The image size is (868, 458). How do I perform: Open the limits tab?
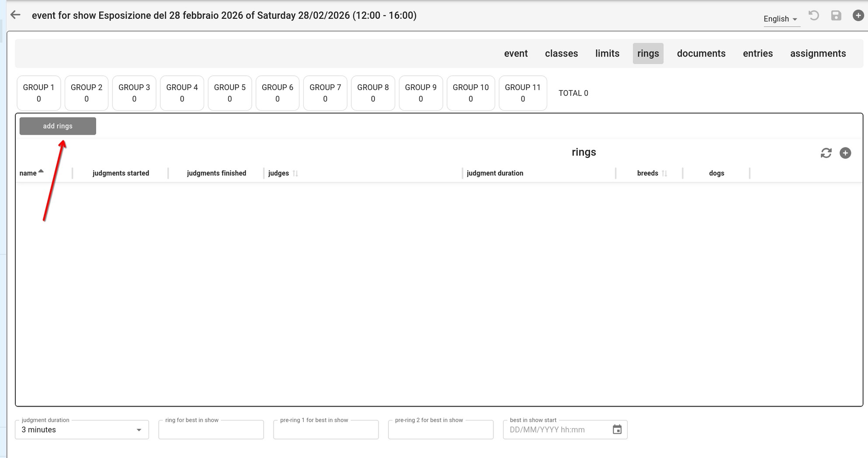click(x=607, y=53)
